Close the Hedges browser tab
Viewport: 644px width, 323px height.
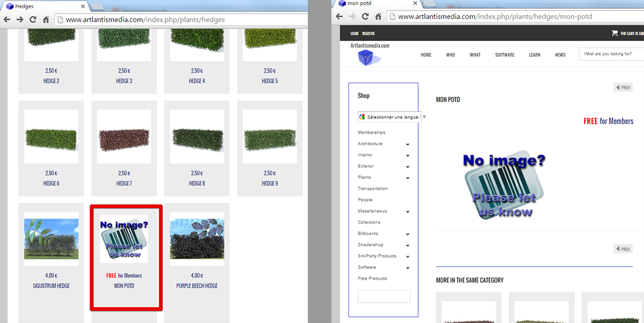[x=83, y=6]
